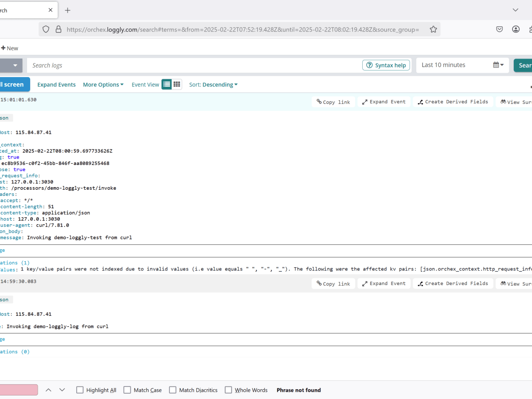Image resolution: width=532 pixels, height=399 pixels.
Task: Open the View Surrounding binoculars icon
Action: click(504, 102)
